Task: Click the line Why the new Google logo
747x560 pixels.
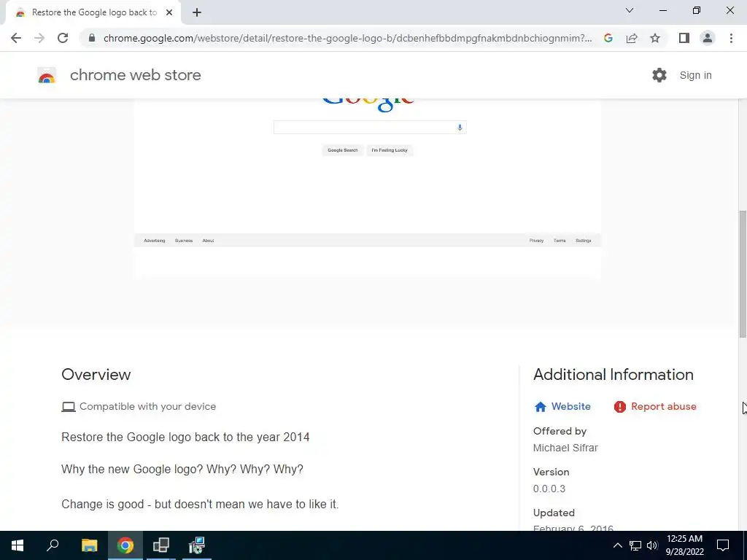Action: [x=182, y=470]
